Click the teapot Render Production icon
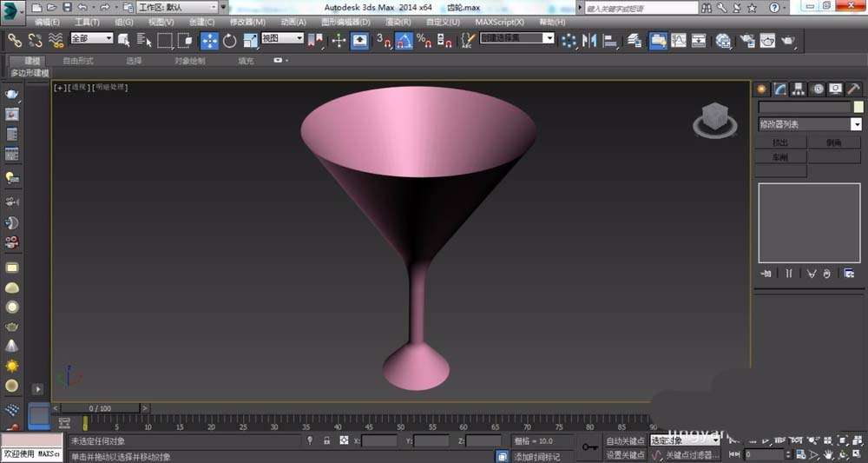868x463 pixels. tap(788, 40)
